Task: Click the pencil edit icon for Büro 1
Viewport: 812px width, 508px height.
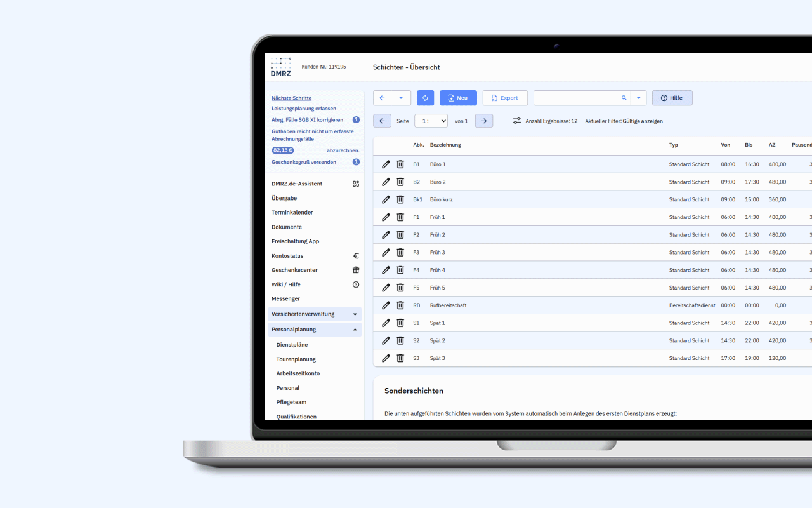Action: pyautogui.click(x=386, y=164)
